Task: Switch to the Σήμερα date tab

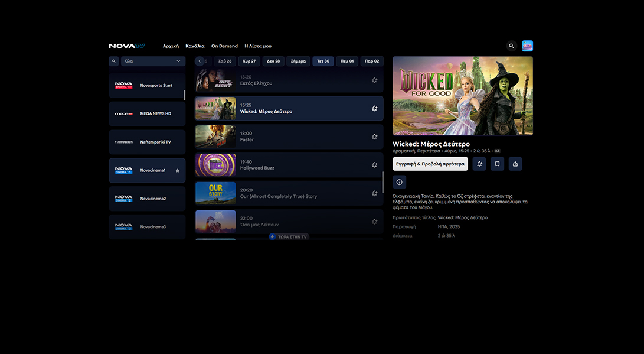Action: [x=298, y=61]
